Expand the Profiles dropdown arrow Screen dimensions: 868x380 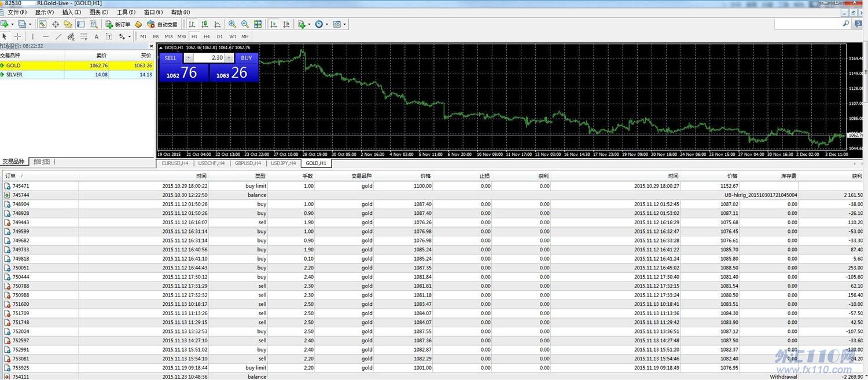pos(30,24)
